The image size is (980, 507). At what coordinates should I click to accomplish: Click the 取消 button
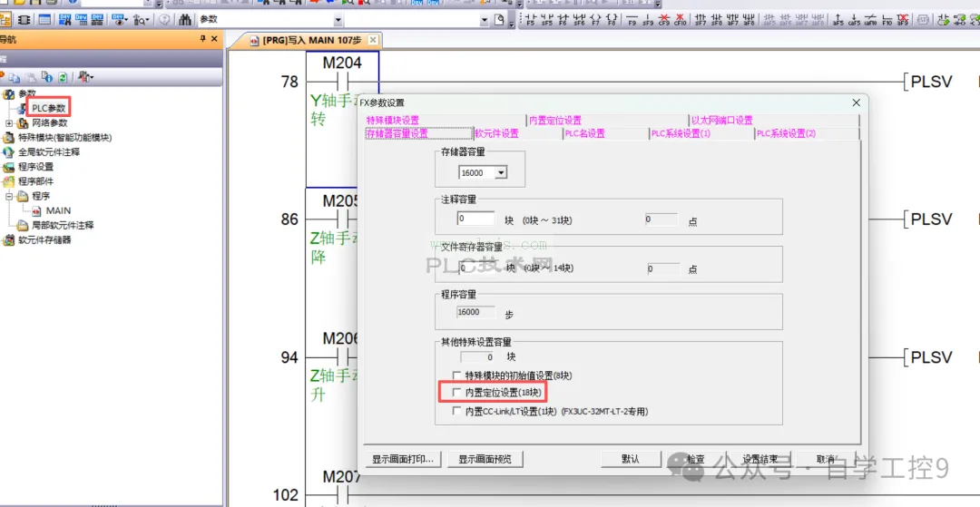tap(827, 459)
